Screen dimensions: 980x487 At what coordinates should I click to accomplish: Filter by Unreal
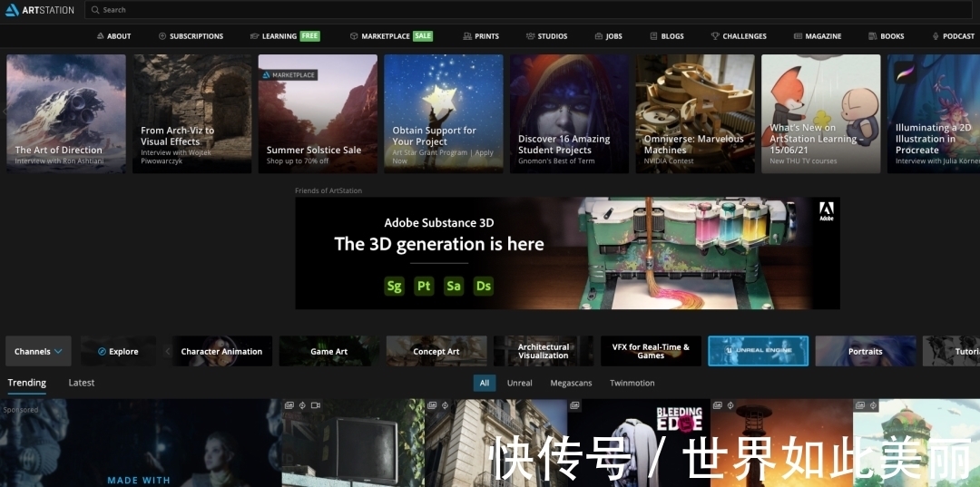(519, 383)
